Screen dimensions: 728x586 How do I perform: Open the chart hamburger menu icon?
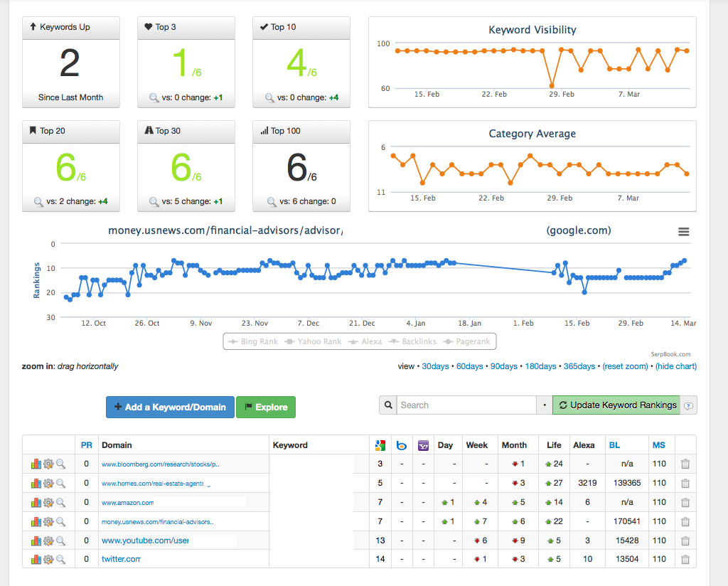[683, 232]
